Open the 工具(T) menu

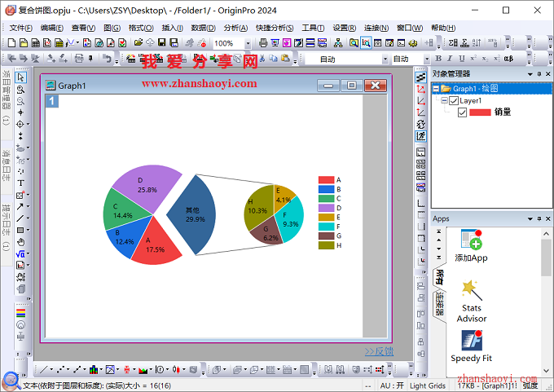313,28
